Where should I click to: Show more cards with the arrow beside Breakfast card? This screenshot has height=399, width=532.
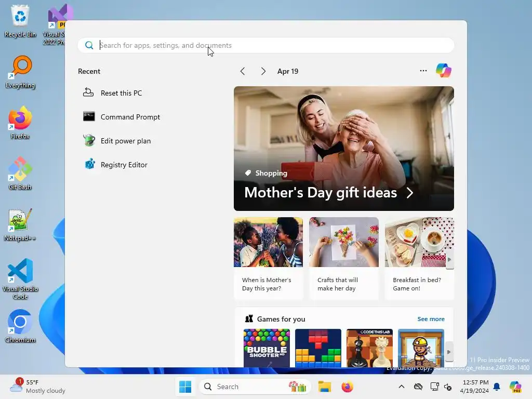point(449,259)
